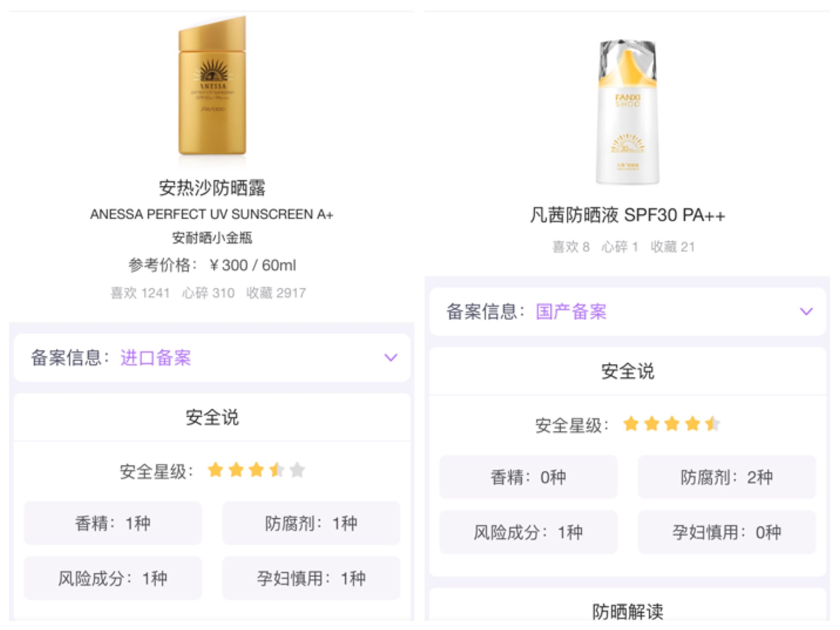
Task: Select Anessa 孕妇慎用：1种 tile
Action: coord(311,578)
